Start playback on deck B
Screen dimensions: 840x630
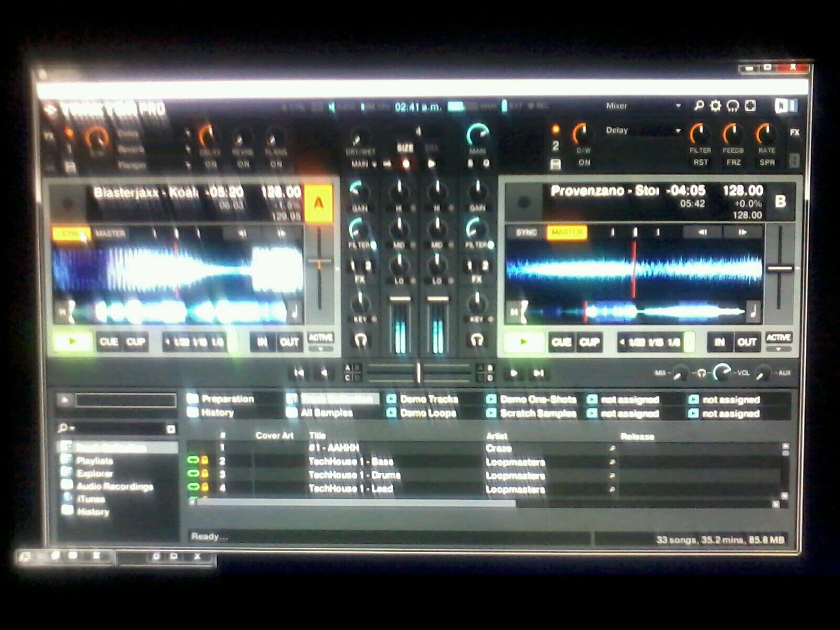coord(523,342)
